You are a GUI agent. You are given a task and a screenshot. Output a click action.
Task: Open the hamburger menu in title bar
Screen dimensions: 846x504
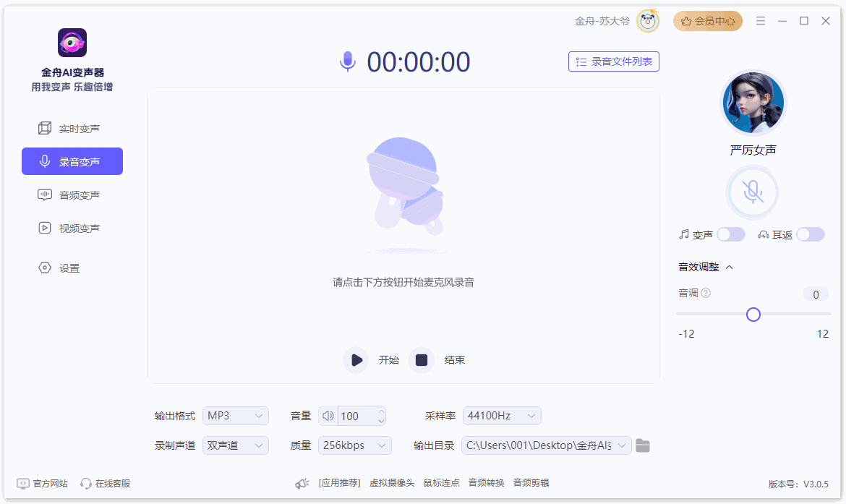coord(761,21)
